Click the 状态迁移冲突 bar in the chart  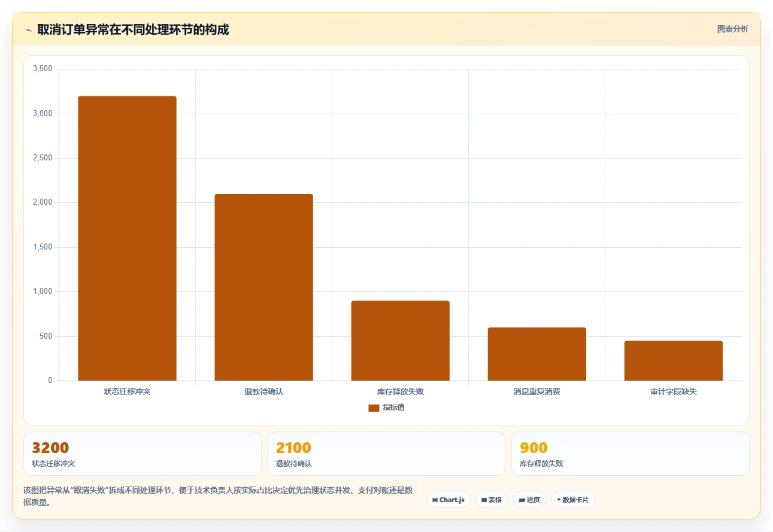point(127,238)
